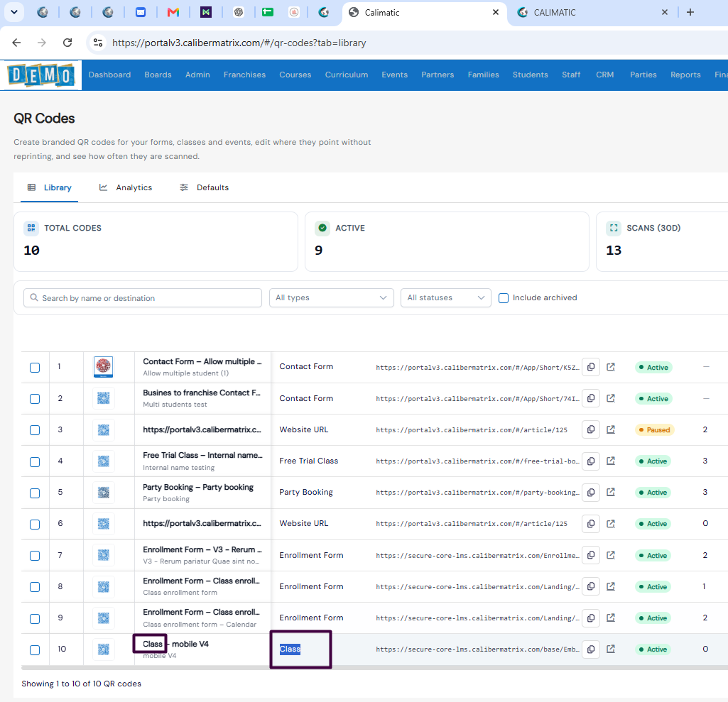Expand the browser tab search chevron

coord(14,13)
